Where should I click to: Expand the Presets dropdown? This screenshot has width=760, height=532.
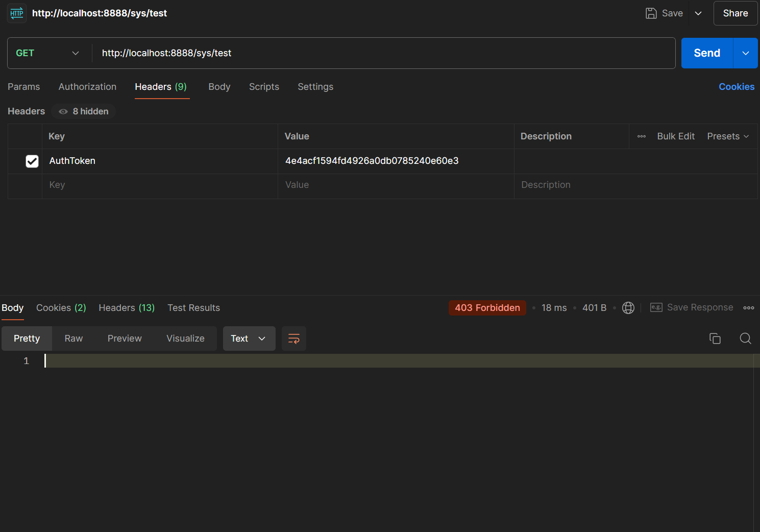pos(728,136)
